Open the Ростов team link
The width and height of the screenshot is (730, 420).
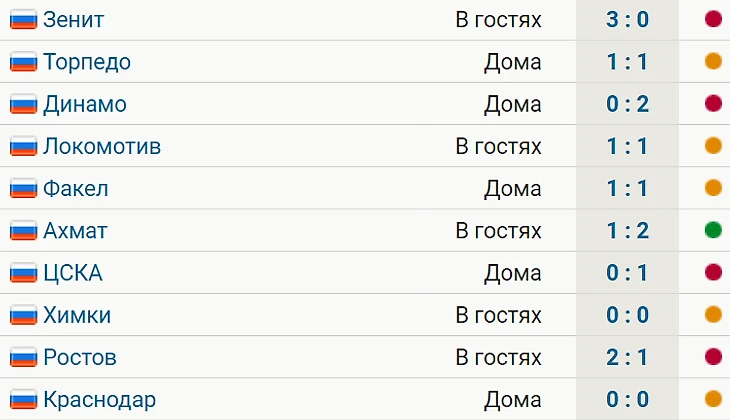[x=80, y=357]
